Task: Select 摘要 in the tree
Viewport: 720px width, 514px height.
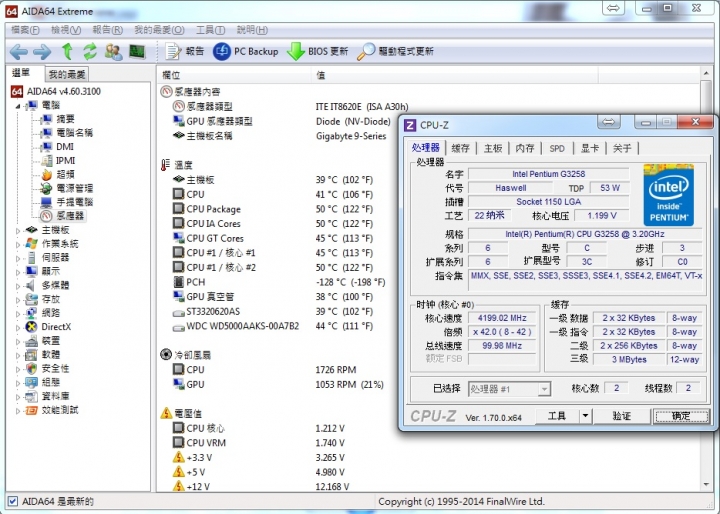Action: pos(58,119)
